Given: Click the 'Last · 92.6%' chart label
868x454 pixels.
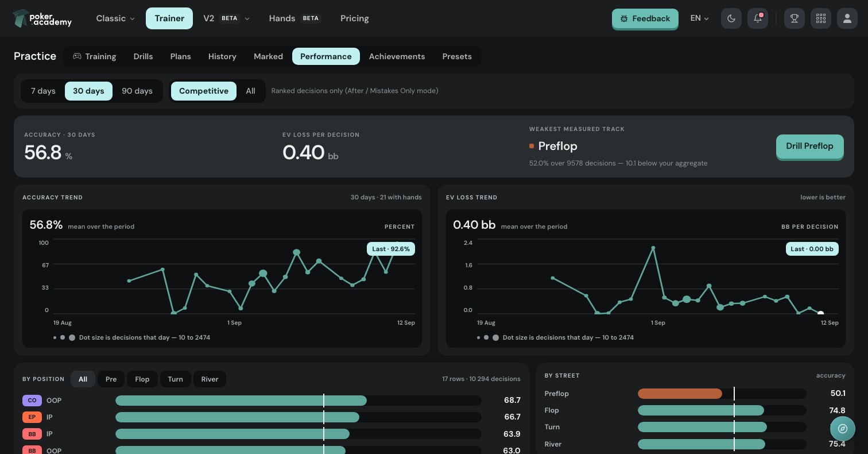Looking at the screenshot, I should click(x=391, y=249).
